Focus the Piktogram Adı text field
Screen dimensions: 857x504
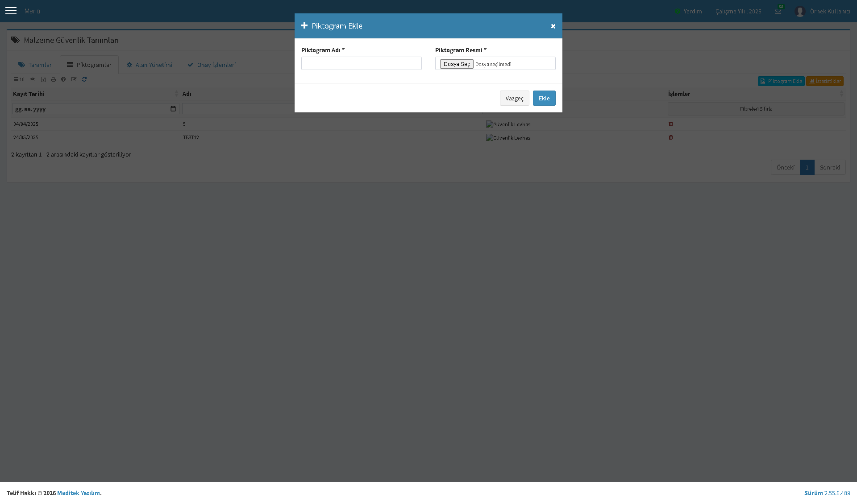click(x=362, y=63)
